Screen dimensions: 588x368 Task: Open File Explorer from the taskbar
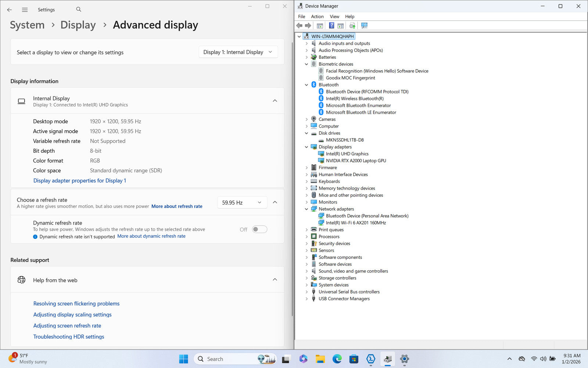tap(320, 359)
